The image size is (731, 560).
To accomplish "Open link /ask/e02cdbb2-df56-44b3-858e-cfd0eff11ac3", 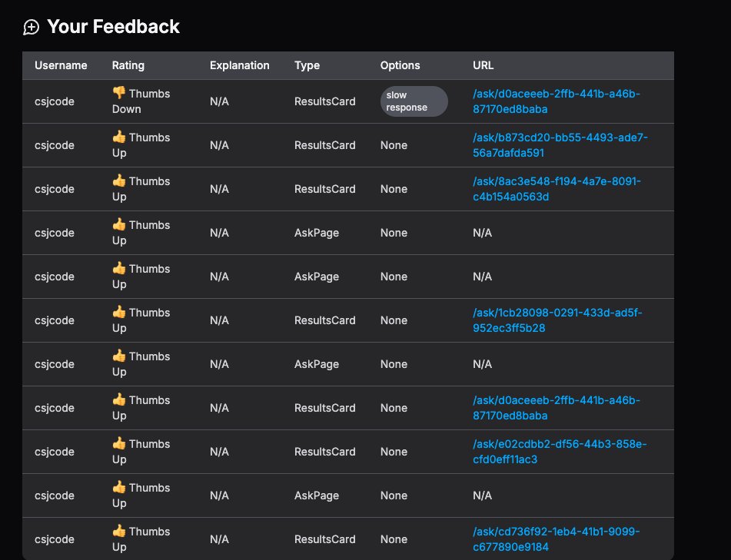I will click(560, 452).
